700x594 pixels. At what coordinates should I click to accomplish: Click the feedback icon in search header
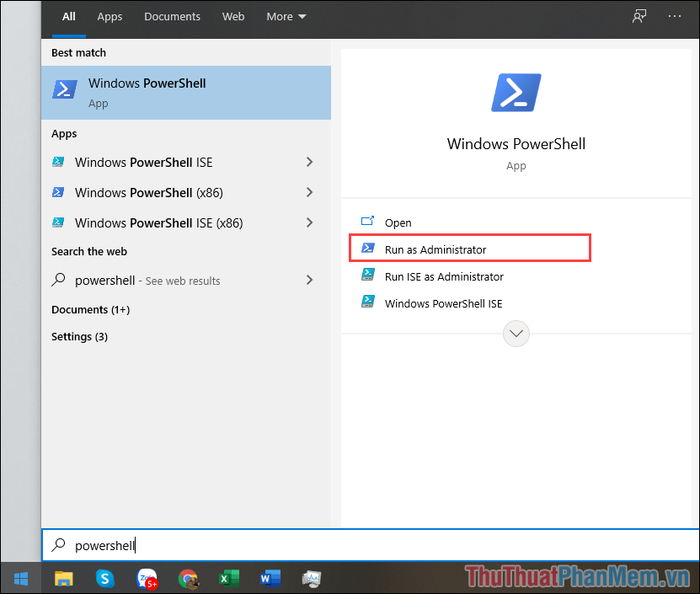tap(639, 17)
